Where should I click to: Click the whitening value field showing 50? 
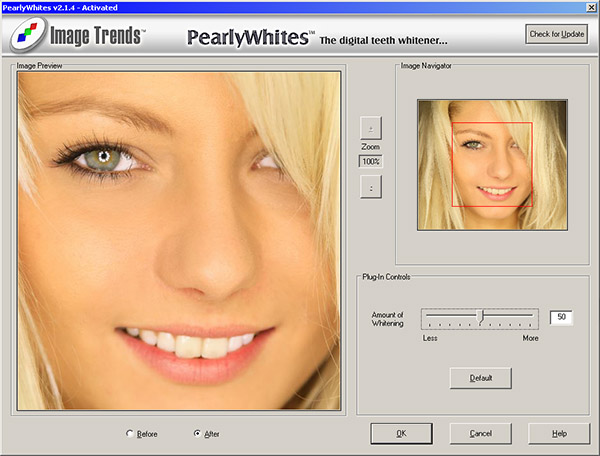(x=561, y=317)
